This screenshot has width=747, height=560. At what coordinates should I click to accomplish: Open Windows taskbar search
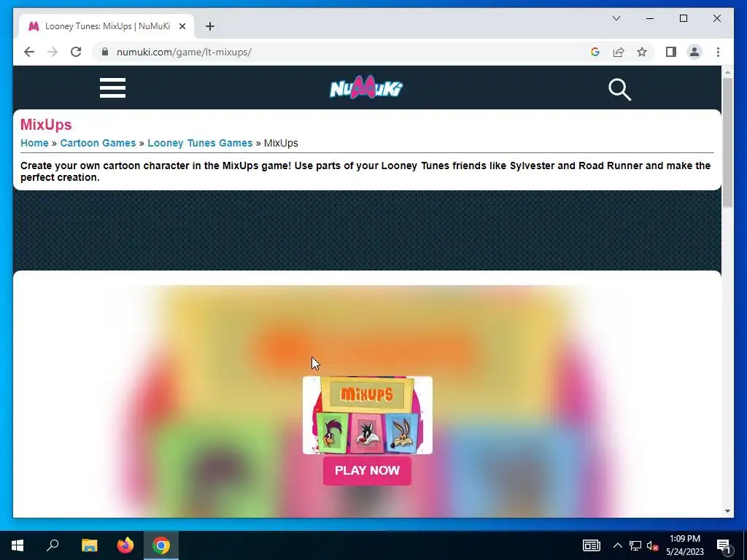click(53, 545)
